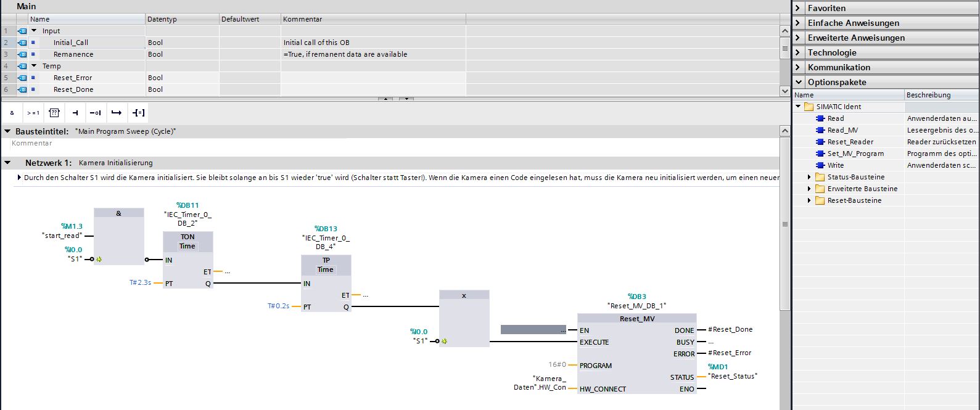Image resolution: width=980 pixels, height=410 pixels.
Task: Collapse Netzwerk 1 network section
Action: point(7,163)
